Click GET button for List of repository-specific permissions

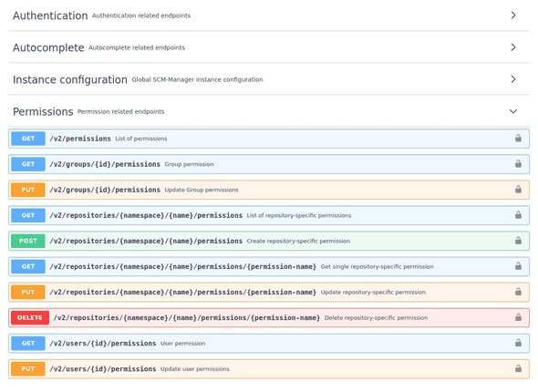click(x=28, y=215)
